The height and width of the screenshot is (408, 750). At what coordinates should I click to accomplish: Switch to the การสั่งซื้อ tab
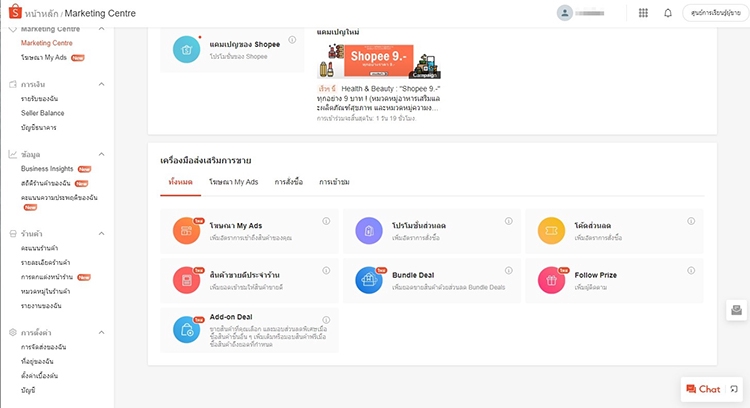[x=288, y=182]
